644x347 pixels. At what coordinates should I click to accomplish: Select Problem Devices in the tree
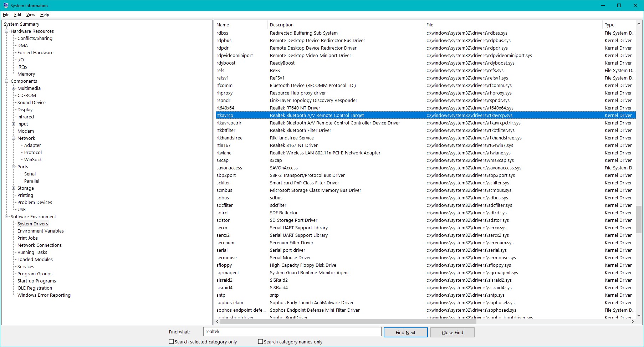[x=35, y=203]
